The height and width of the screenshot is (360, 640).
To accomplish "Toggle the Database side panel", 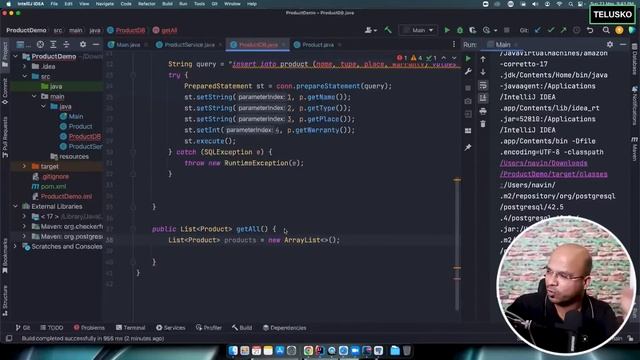I will tap(635, 60).
